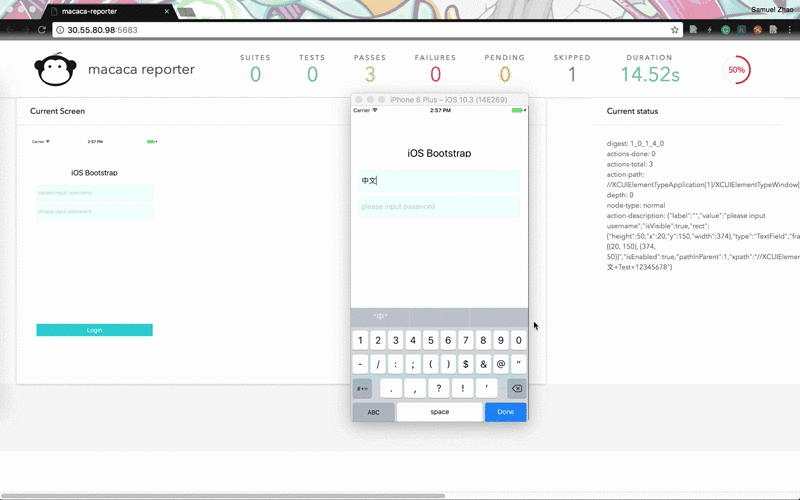Bookmark page with the star icon

click(x=675, y=30)
